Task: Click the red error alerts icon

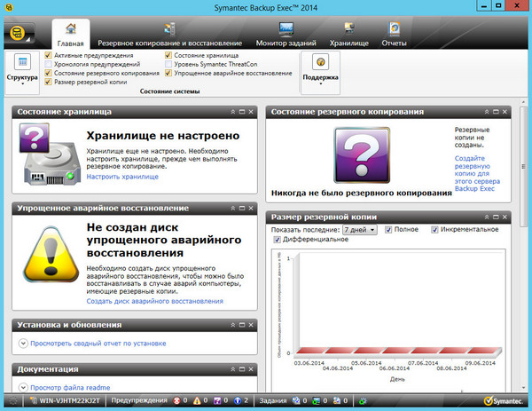Action: 176,401
